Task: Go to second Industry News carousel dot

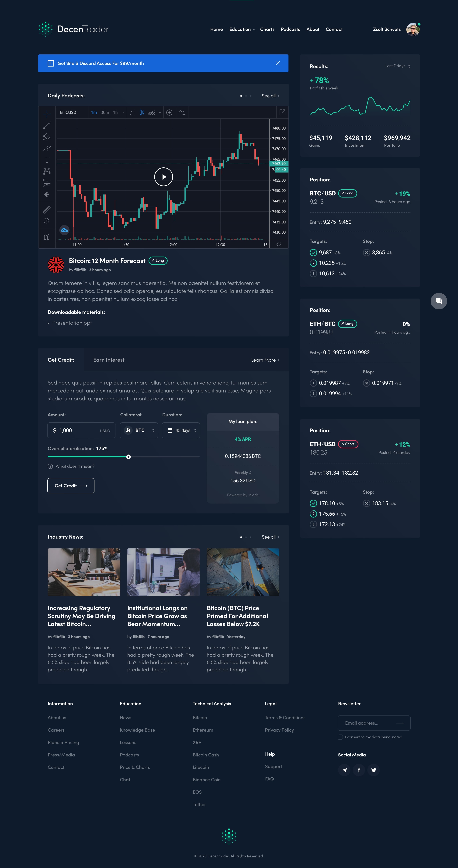Action: coord(246,537)
